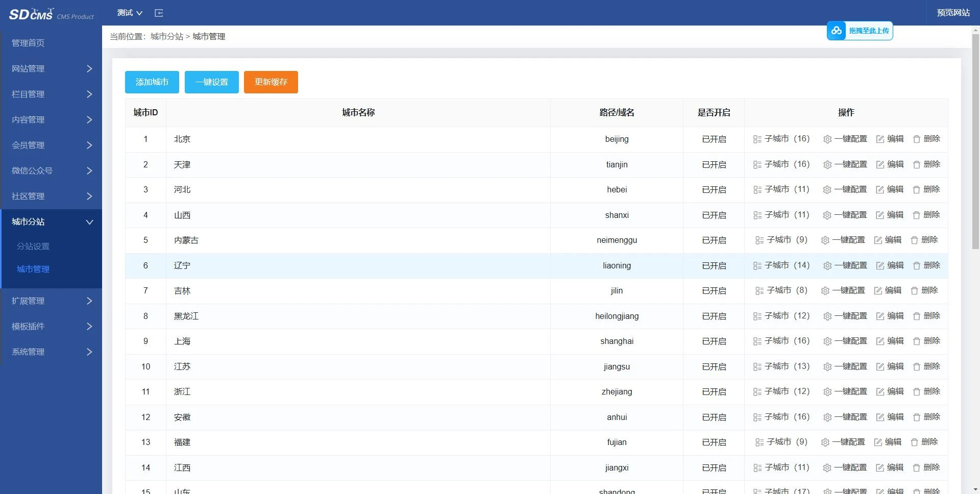Viewport: 980px width, 494px height.
Task: Click the 路径/域名 column header
Action: click(617, 112)
